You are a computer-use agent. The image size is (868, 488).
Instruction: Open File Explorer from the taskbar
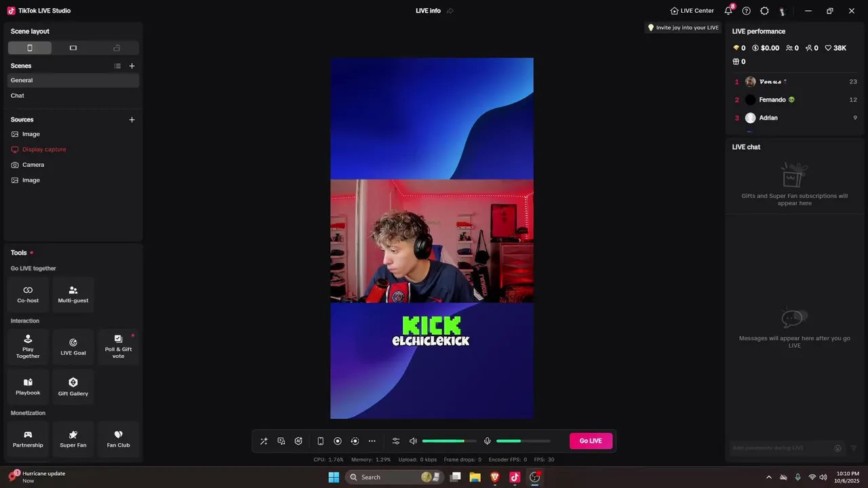click(x=475, y=477)
